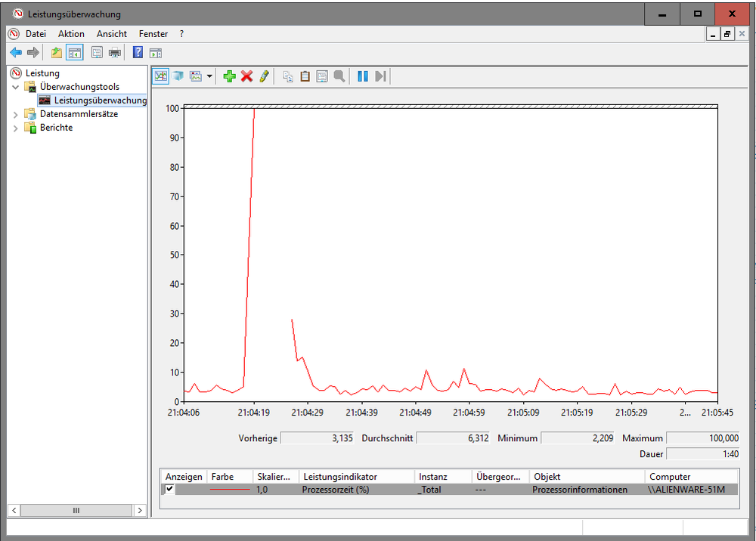The image size is (756, 541).
Task: Open the Aktion menu
Action: (x=71, y=34)
